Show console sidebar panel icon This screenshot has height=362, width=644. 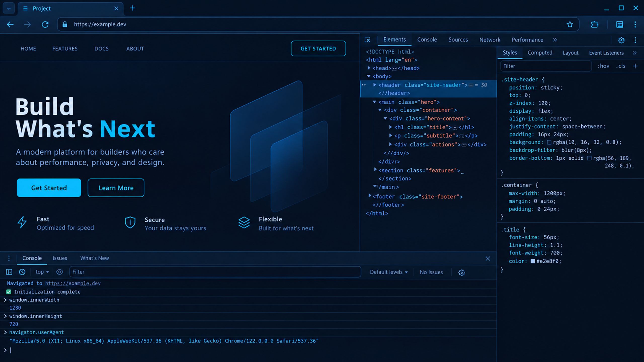(x=9, y=272)
